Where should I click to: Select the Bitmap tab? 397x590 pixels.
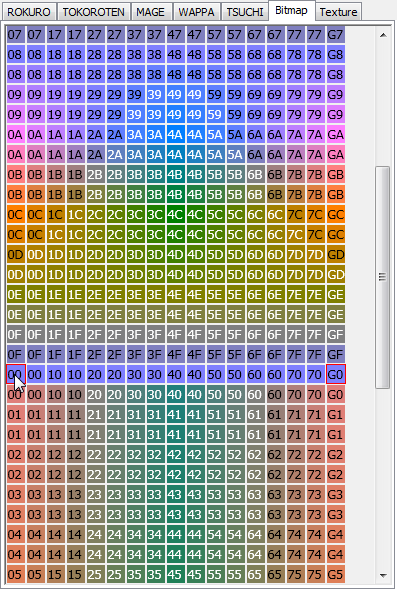pyautogui.click(x=291, y=10)
